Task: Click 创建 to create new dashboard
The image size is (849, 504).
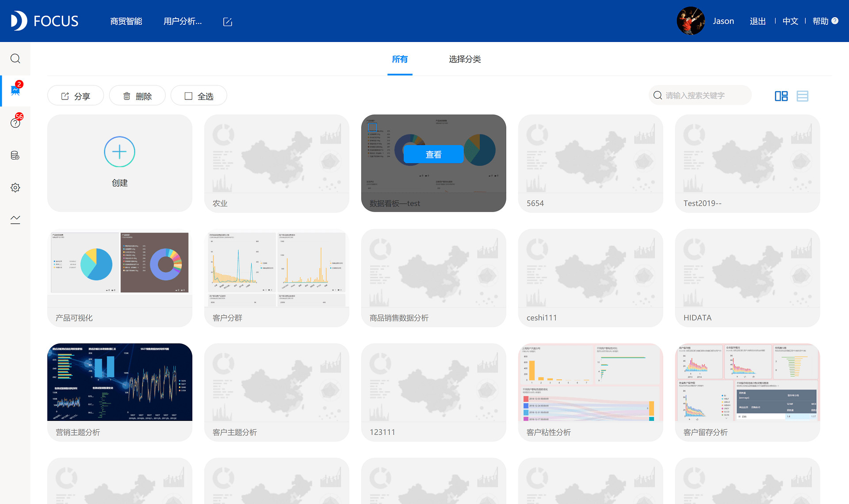Action: (x=119, y=163)
